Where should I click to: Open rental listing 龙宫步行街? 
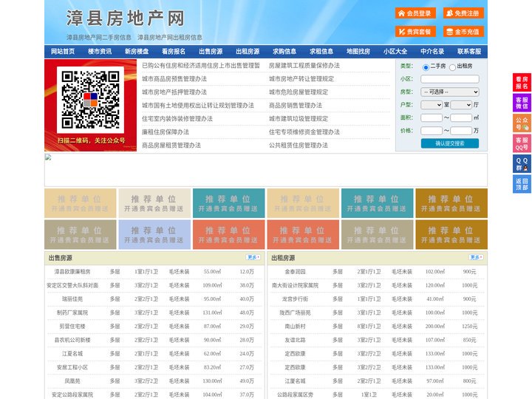click(x=295, y=299)
